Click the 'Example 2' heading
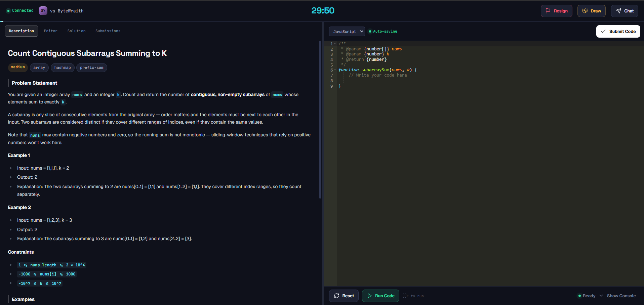The width and height of the screenshot is (644, 305). 19,207
